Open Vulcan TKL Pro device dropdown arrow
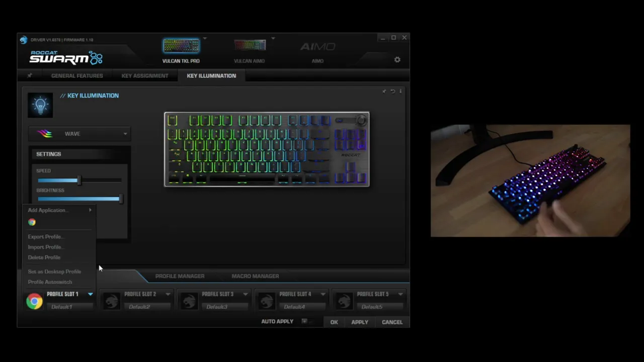 [205, 38]
